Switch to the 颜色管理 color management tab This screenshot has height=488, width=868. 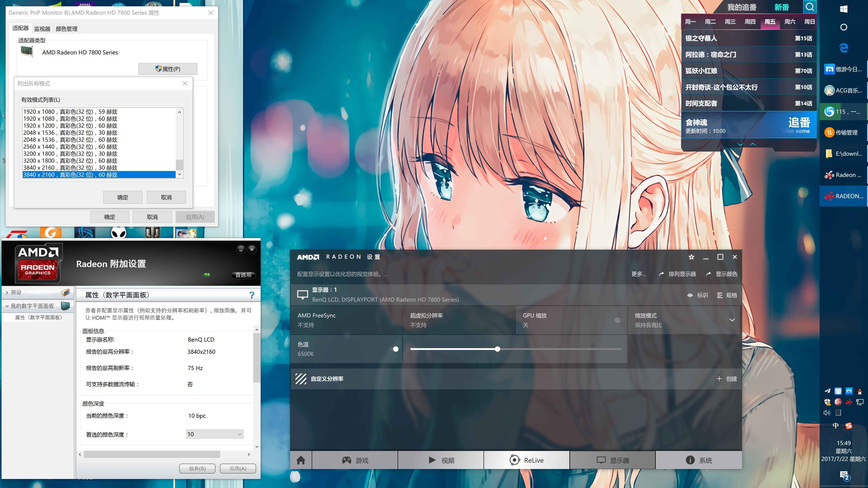[x=66, y=29]
